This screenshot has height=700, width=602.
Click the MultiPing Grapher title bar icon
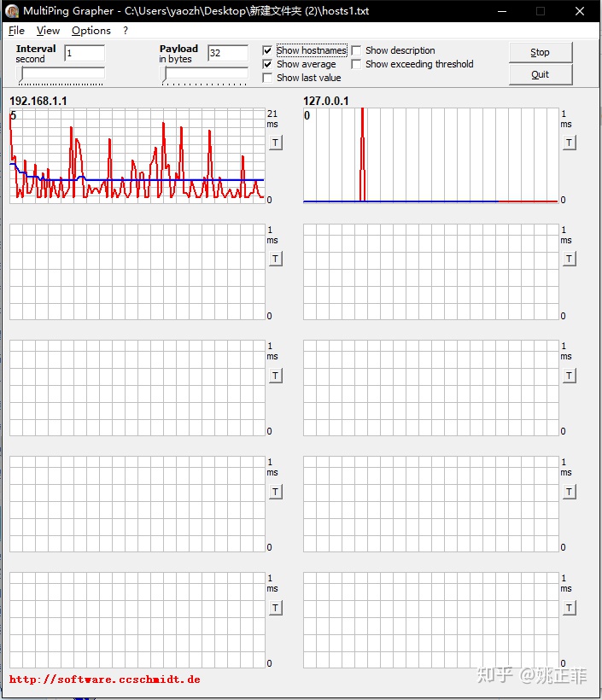12,11
